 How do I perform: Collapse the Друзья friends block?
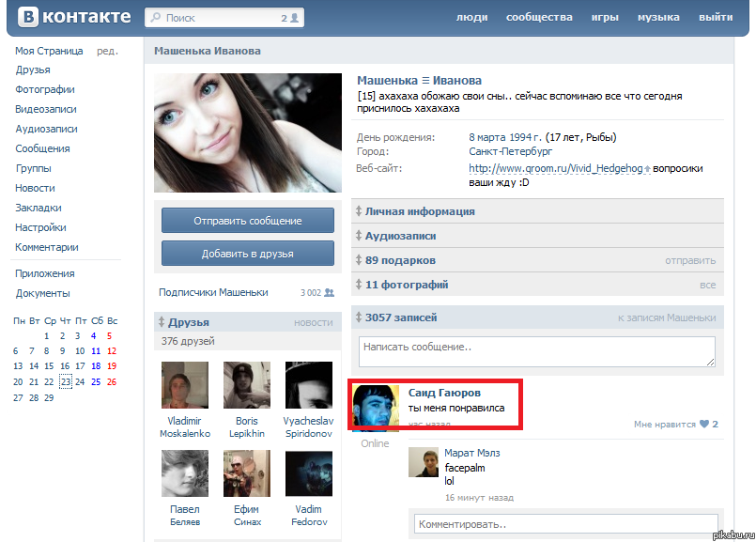click(x=163, y=322)
